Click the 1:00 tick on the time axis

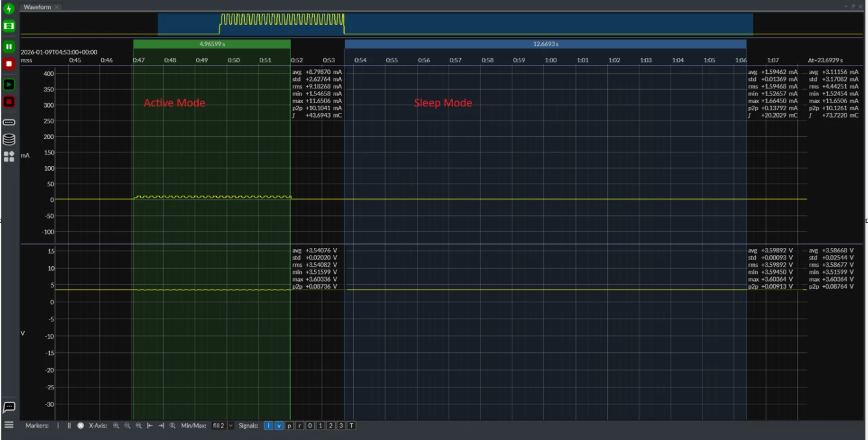click(551, 60)
